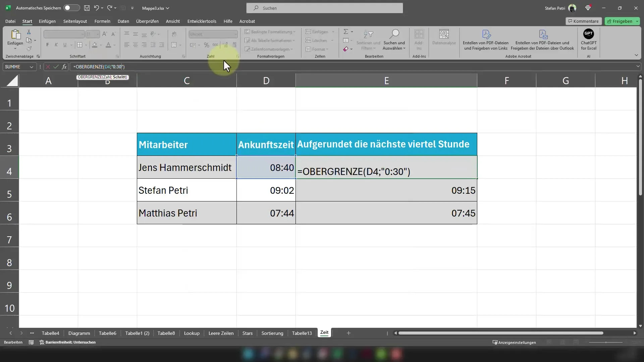Select cell Matthias Petri
The height and width of the screenshot is (362, 644).
[x=186, y=213]
